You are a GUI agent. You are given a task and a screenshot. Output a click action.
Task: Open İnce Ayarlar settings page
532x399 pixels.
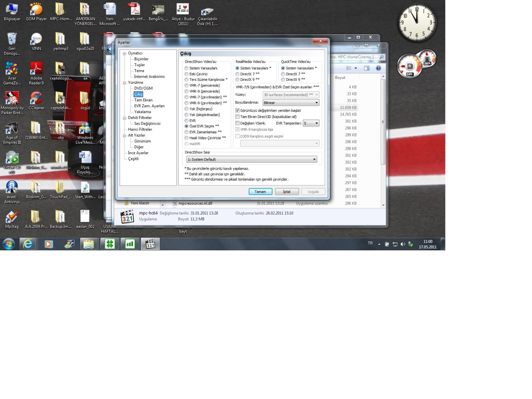(138, 153)
